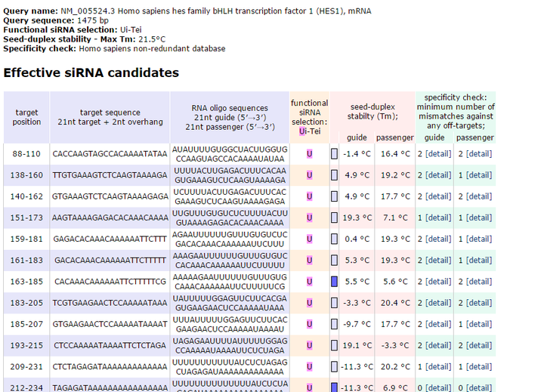Image resolution: width=544 pixels, height=392 pixels.
Task: Open guide detail for target 88-110
Action: [439, 154]
